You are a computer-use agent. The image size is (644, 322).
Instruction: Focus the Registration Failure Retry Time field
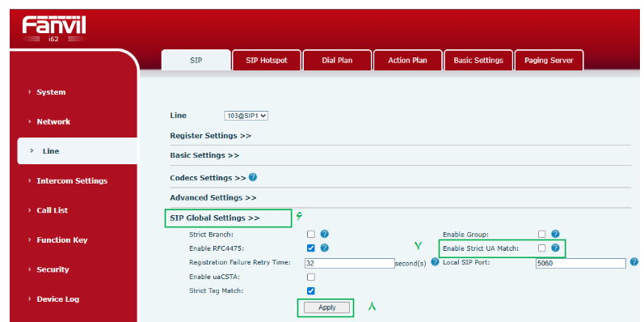(x=350, y=263)
